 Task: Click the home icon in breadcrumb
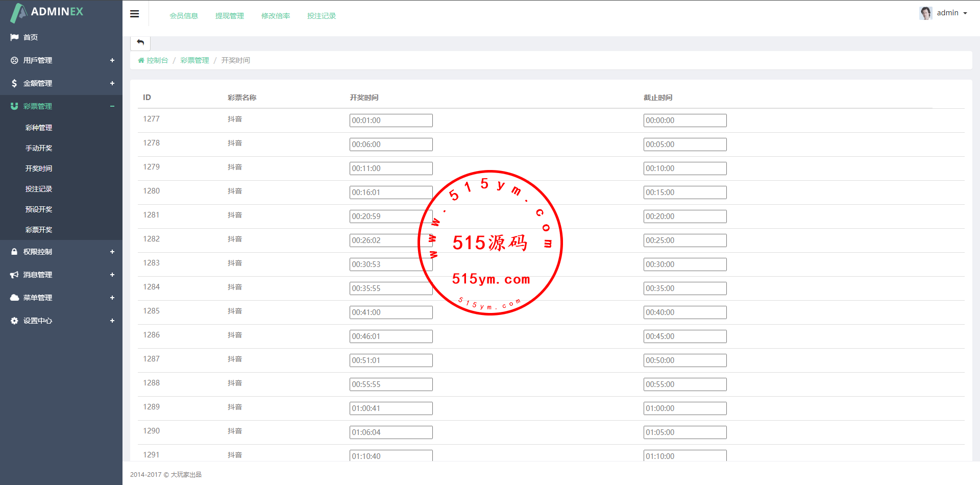141,60
